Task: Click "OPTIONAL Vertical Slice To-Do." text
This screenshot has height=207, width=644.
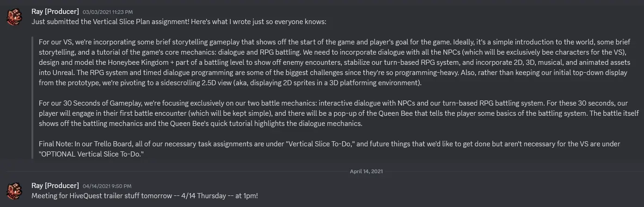Action: [x=92, y=154]
